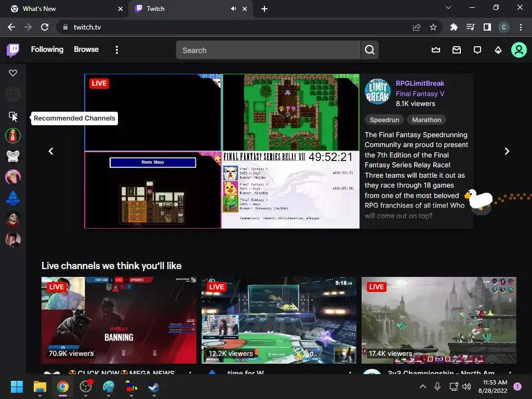
Task: Open options menu for the 12.2K viewers stream
Action: (350, 372)
